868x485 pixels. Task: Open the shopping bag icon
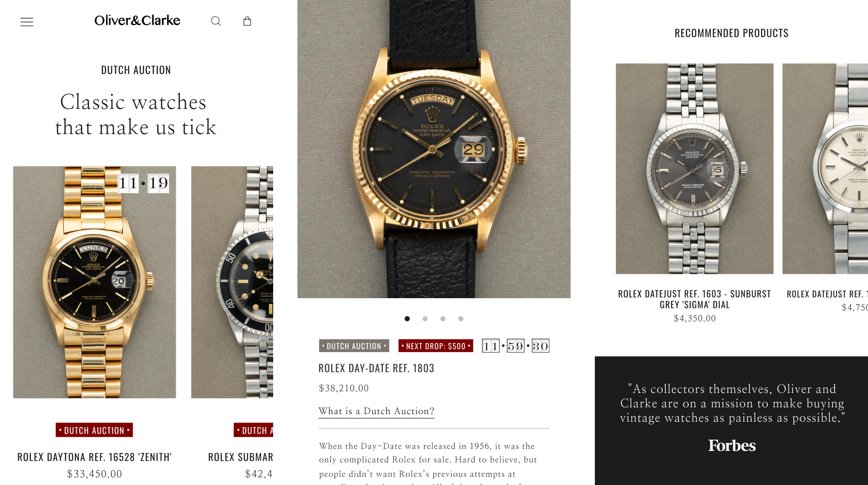247,21
